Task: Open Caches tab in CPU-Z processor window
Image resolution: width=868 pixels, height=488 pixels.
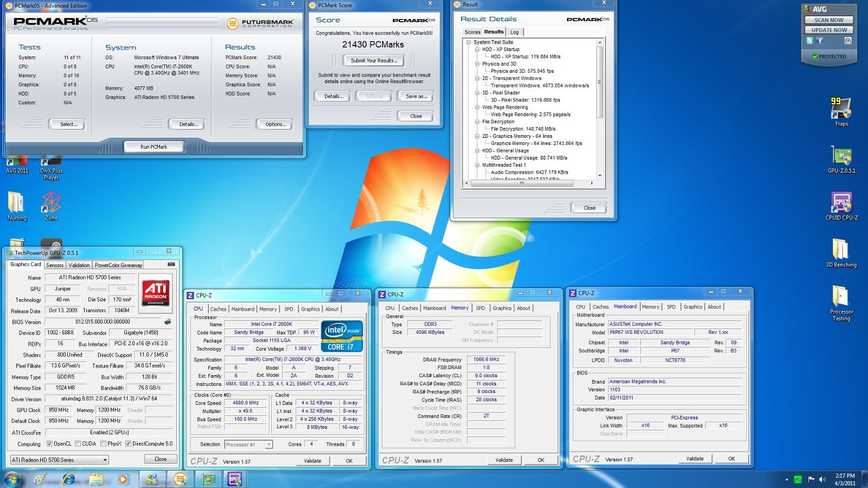Action: click(218, 309)
